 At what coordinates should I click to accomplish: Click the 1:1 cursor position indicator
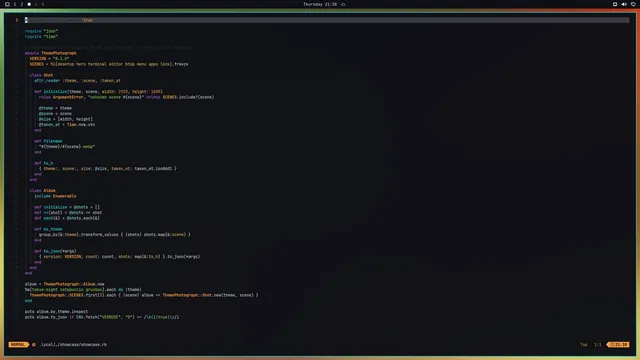(x=598, y=344)
